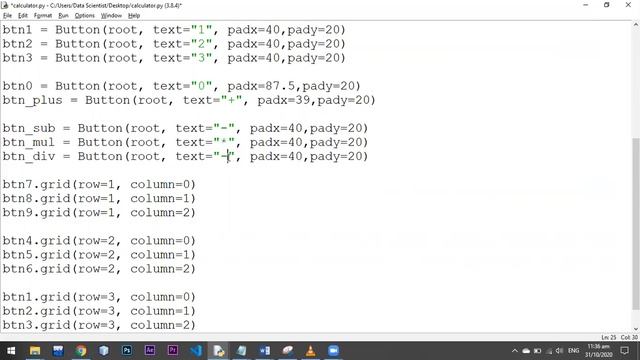Open the File menu
The width and height of the screenshot is (640, 360).
coord(7,16)
